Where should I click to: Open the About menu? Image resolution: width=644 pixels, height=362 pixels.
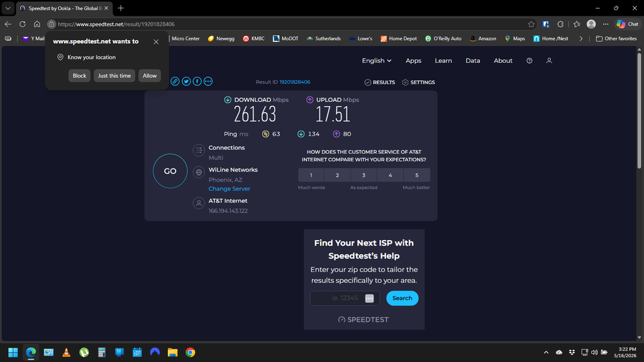[x=502, y=61]
